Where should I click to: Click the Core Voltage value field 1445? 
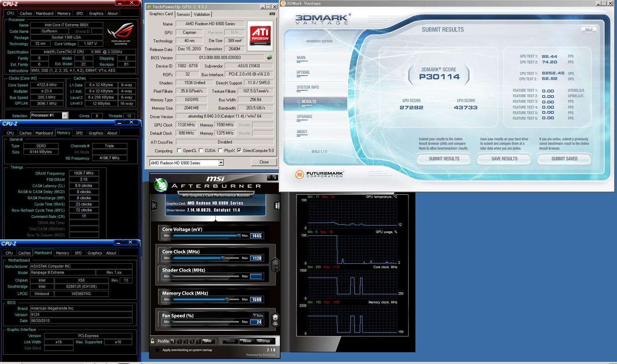click(256, 236)
